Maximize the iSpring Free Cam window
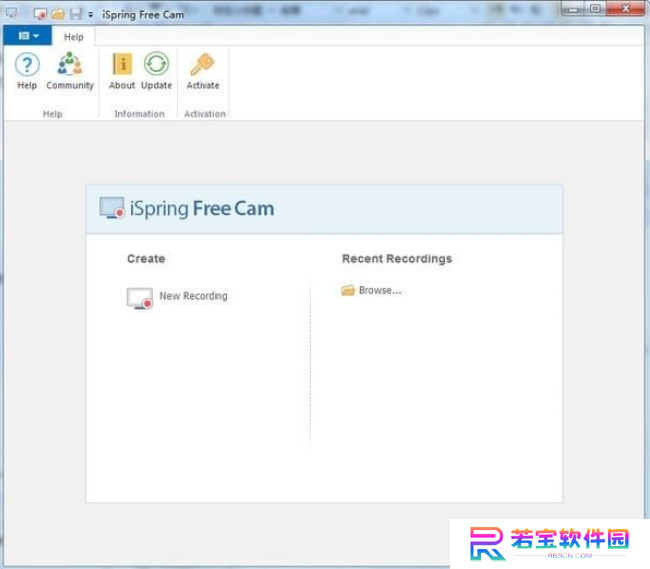 [595, 8]
